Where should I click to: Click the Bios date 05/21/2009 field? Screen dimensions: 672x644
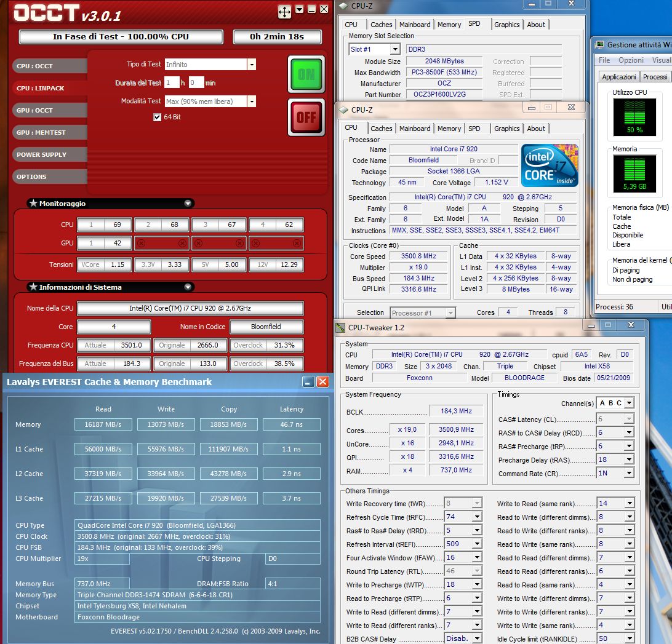click(614, 378)
